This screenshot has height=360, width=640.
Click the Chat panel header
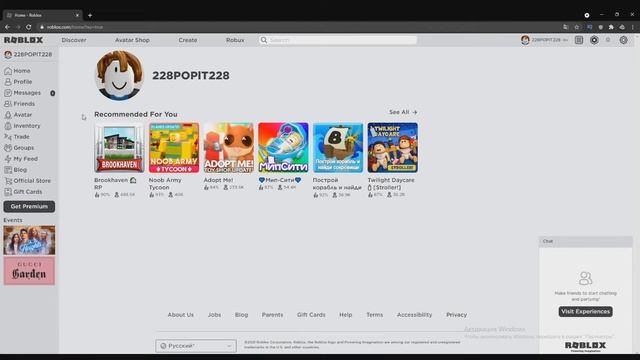click(x=585, y=241)
